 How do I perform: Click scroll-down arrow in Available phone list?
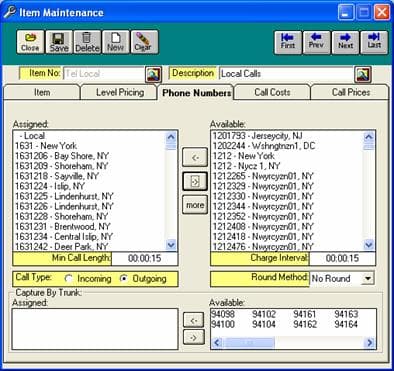tap(369, 245)
